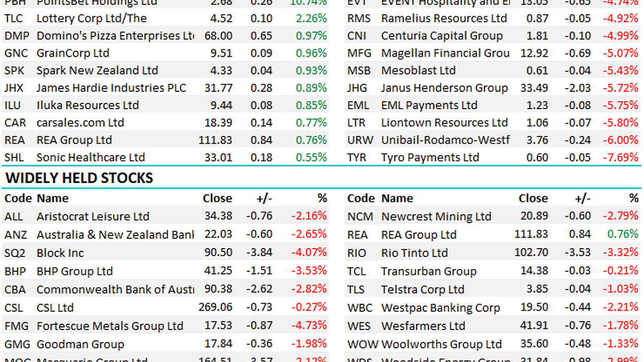The width and height of the screenshot is (644, 362).
Task: Click James Hardie's close price 31.77
Action: point(219,88)
